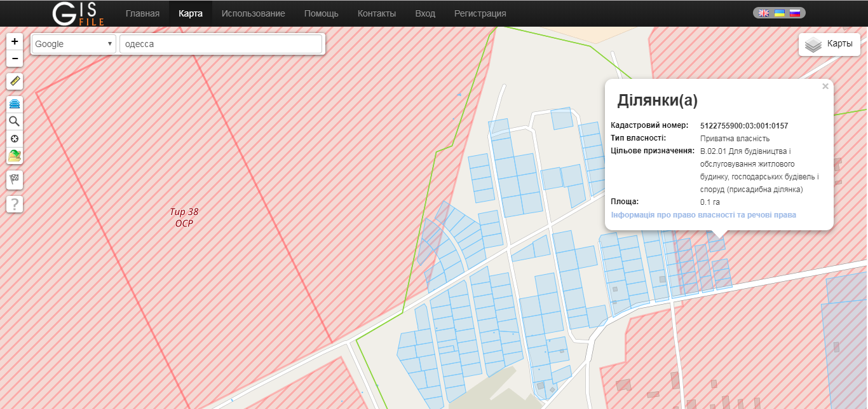
Task: Open the Использование menu item
Action: 253,13
